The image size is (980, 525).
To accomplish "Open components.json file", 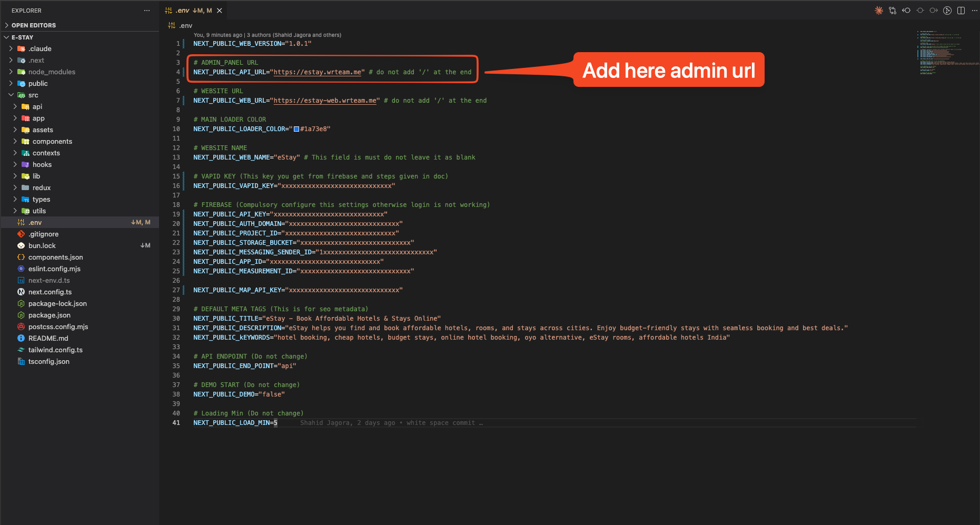I will click(55, 257).
